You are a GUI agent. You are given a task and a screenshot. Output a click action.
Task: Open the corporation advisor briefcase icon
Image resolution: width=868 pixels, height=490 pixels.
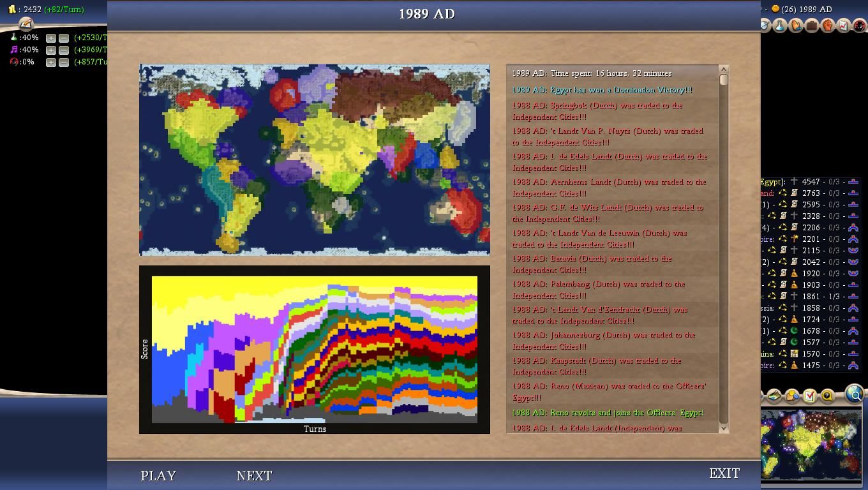pos(812,26)
